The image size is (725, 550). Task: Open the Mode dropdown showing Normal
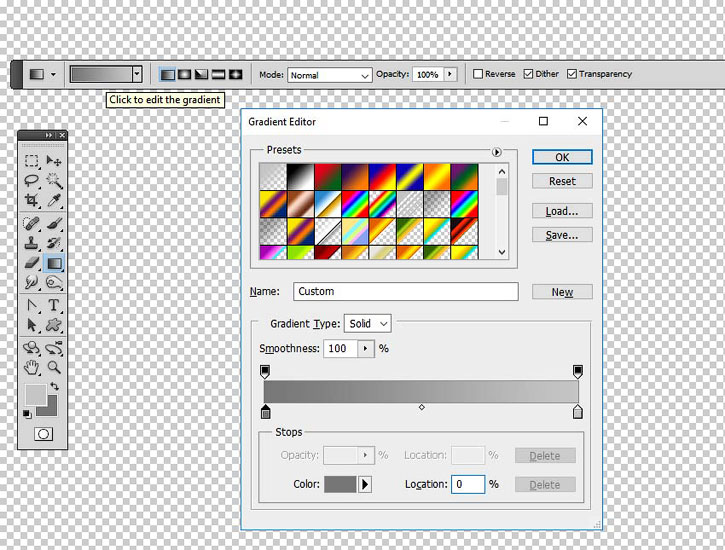330,75
